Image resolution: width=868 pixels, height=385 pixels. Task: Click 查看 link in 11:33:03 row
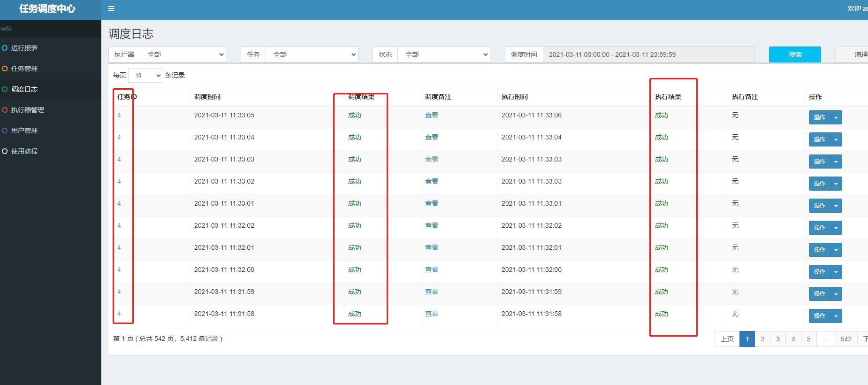pos(432,159)
